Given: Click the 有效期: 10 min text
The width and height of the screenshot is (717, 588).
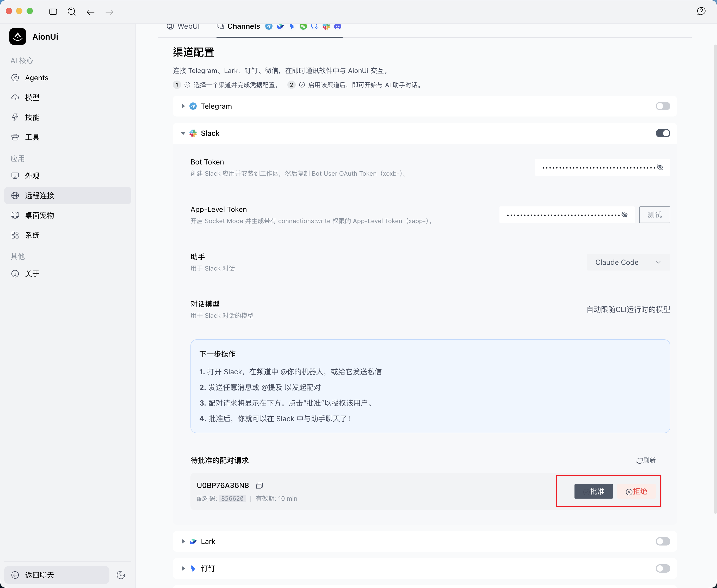Looking at the screenshot, I should point(277,499).
